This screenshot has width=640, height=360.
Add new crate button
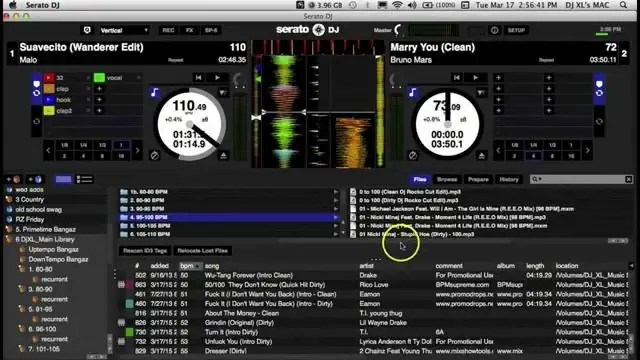coord(13,179)
